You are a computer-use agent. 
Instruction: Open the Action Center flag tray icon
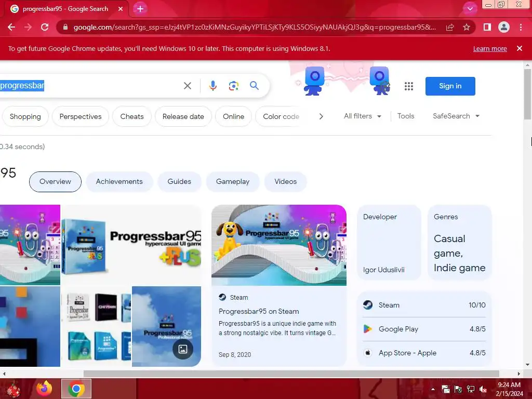coord(458,389)
